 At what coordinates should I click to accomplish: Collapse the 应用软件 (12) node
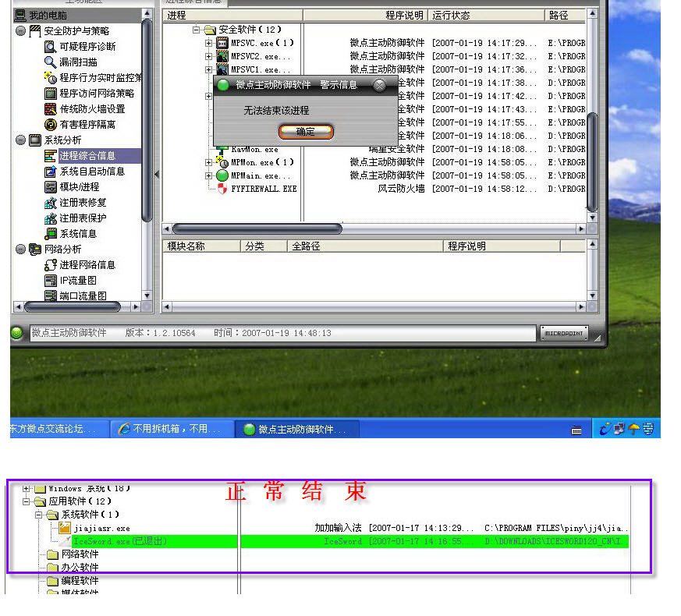[26, 501]
